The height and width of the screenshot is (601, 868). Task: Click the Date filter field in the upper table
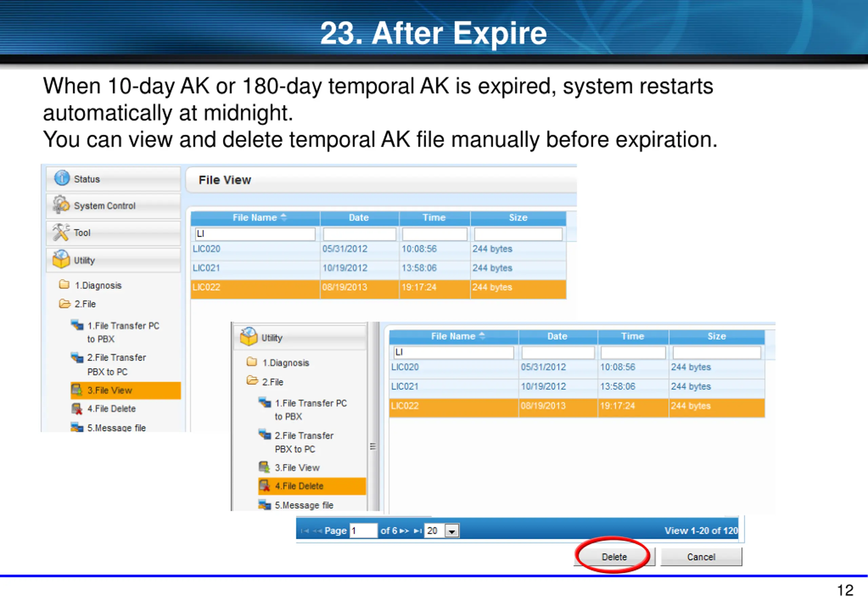359,234
